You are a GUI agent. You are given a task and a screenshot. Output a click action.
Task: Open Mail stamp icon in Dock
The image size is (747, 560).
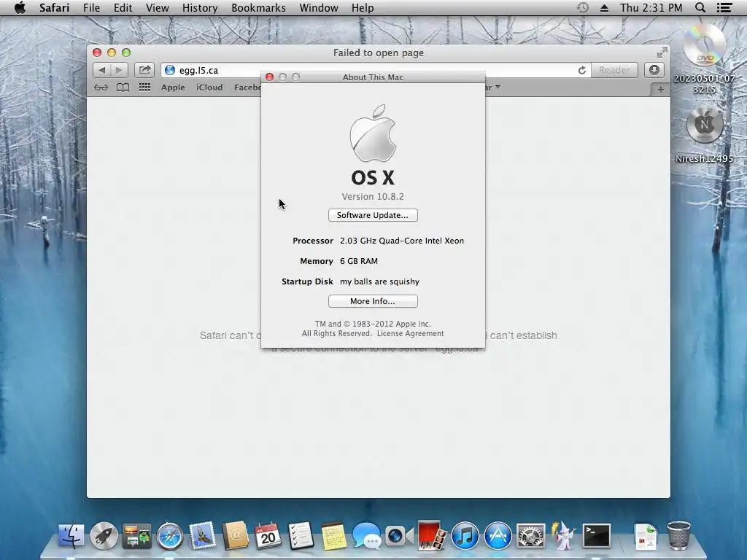203,535
